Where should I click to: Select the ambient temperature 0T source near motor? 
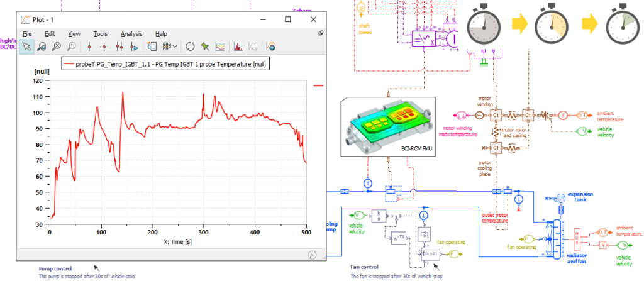coord(582,115)
